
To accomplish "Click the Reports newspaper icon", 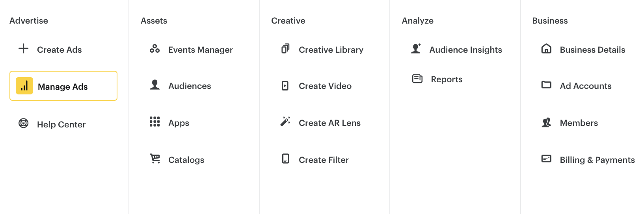I will pos(417,79).
